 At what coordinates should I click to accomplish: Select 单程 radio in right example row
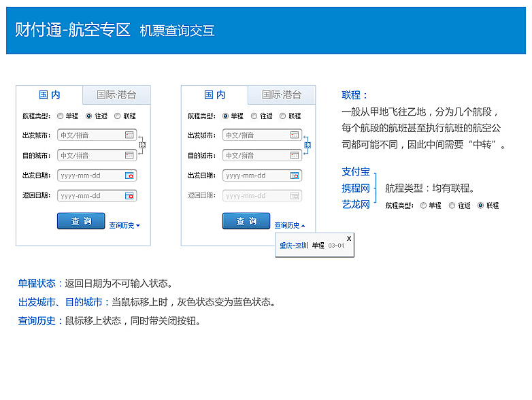pos(423,205)
